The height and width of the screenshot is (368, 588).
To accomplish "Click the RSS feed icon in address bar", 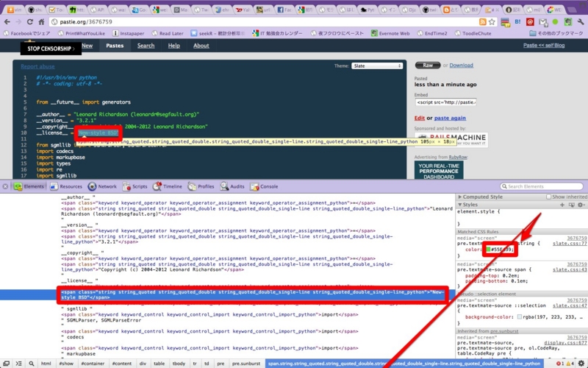I will [x=483, y=22].
